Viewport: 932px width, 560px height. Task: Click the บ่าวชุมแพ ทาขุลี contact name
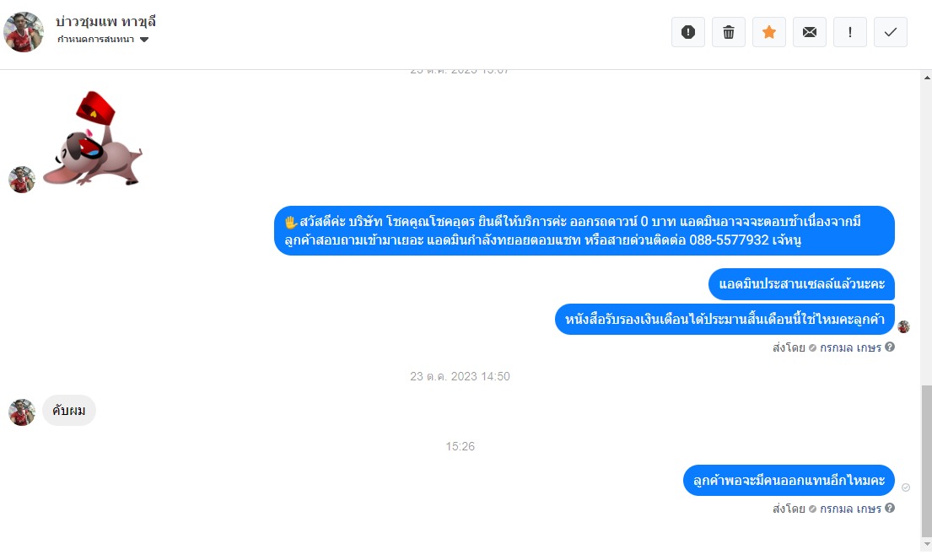(105, 22)
